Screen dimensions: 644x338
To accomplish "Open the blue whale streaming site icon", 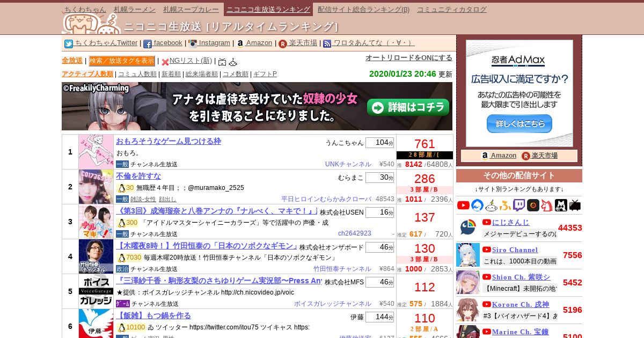I will (477, 205).
